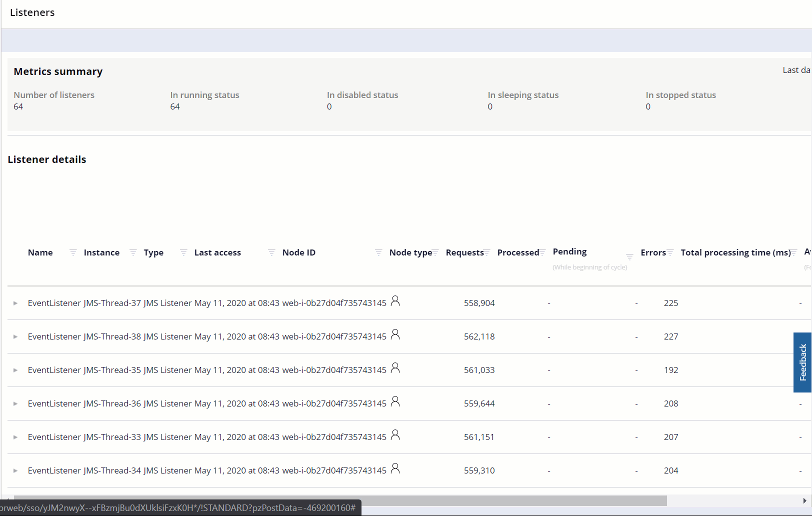
Task: Open the Last access column filter
Action: coord(271,252)
